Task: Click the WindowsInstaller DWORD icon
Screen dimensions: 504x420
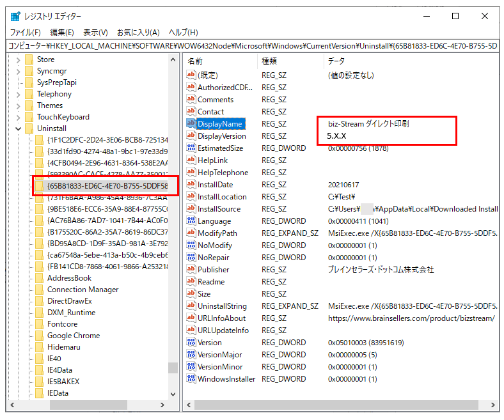Action: (191, 379)
